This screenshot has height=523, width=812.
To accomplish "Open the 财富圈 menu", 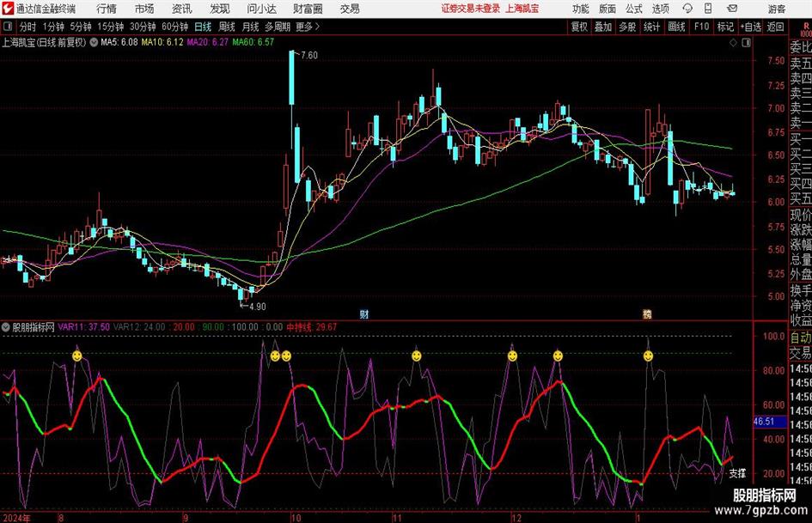I will (x=308, y=9).
